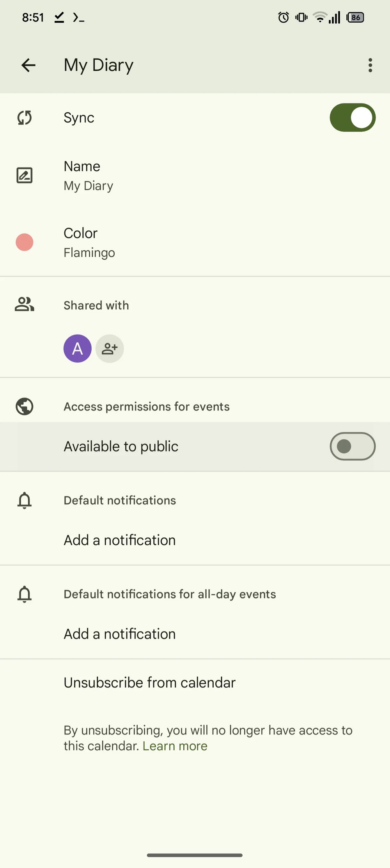The height and width of the screenshot is (868, 390).
Task: Tap the Flamingo color circle
Action: pyautogui.click(x=25, y=242)
